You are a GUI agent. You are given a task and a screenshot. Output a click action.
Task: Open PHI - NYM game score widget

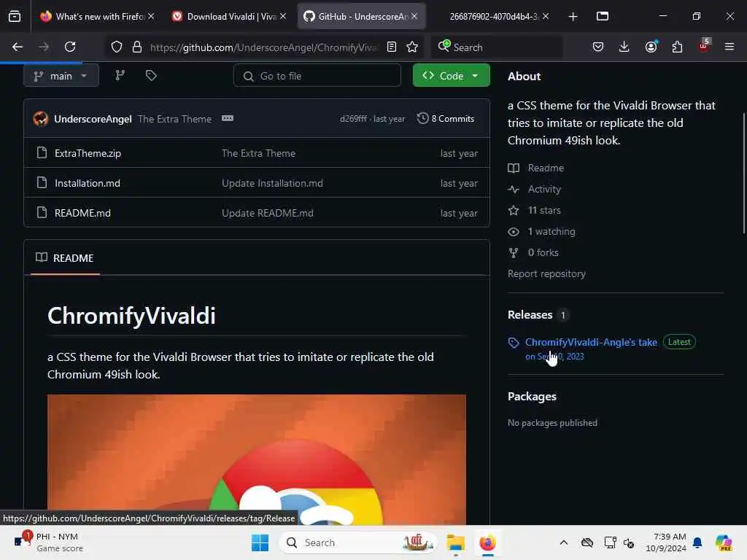coord(49,542)
